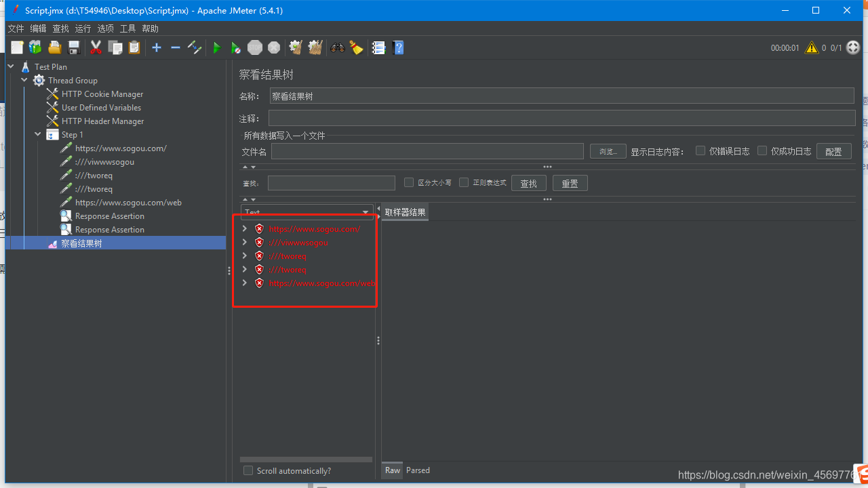This screenshot has height=488, width=868.
Task: Open the 文件 menu
Action: 16,28
